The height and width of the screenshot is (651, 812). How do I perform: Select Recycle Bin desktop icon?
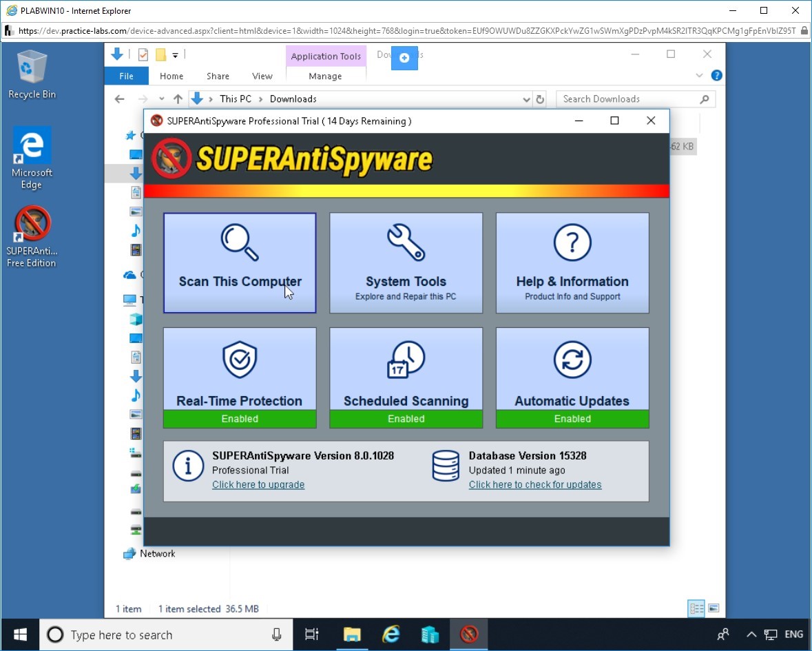coord(32,74)
